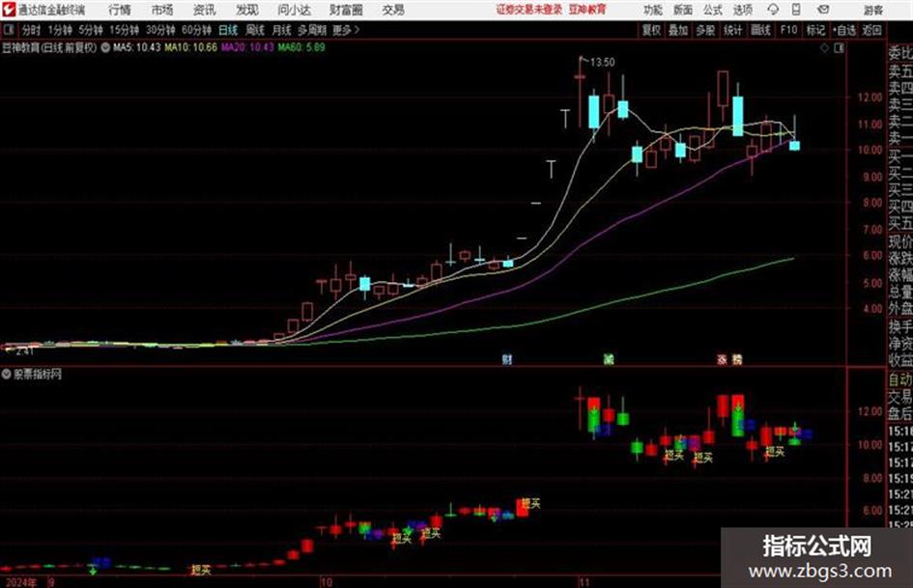Select the 周线 weekly period tab

pyautogui.click(x=254, y=30)
